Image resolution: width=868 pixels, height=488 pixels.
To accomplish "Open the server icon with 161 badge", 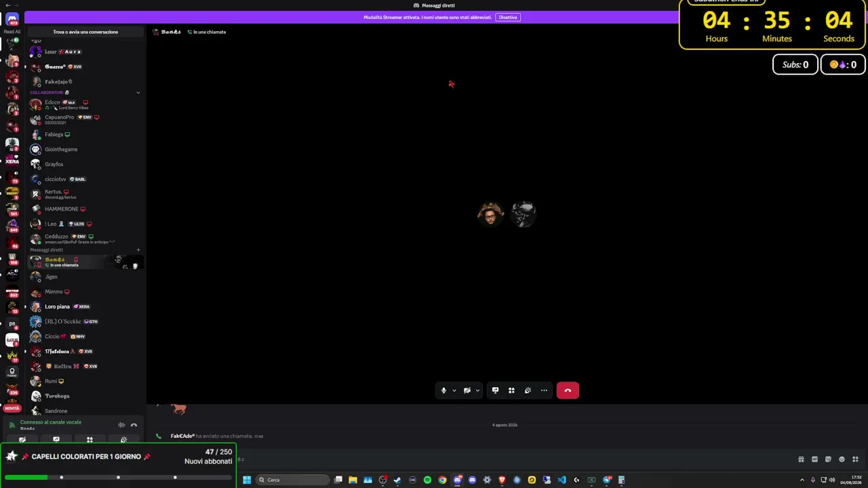I will (x=12, y=209).
